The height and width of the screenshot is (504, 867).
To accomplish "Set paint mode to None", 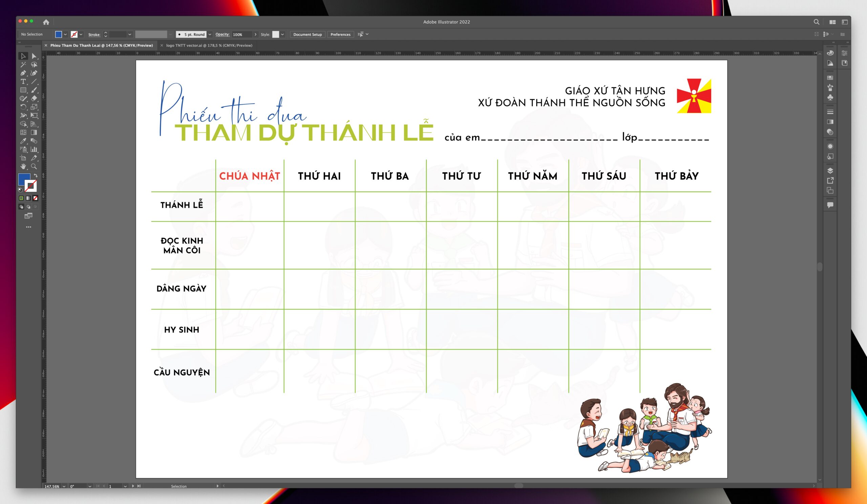I will click(x=35, y=198).
